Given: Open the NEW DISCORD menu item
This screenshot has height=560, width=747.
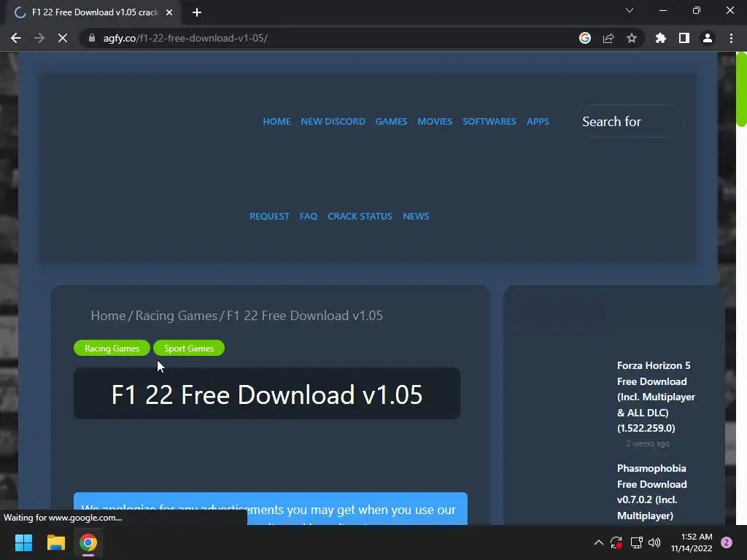Looking at the screenshot, I should point(333,122).
